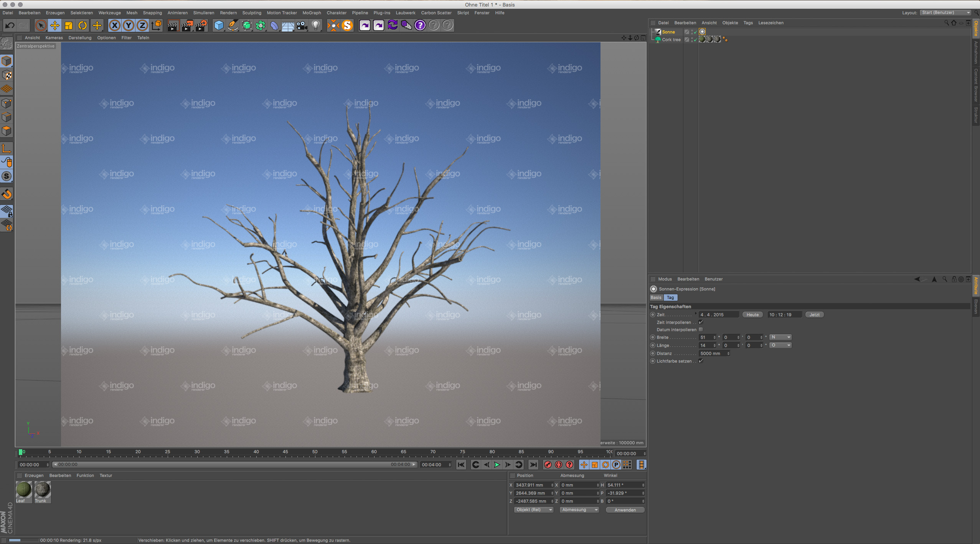Open the Abmessung dropdown in coordinates panel
Viewport: 980px width, 544px height.
(x=579, y=510)
